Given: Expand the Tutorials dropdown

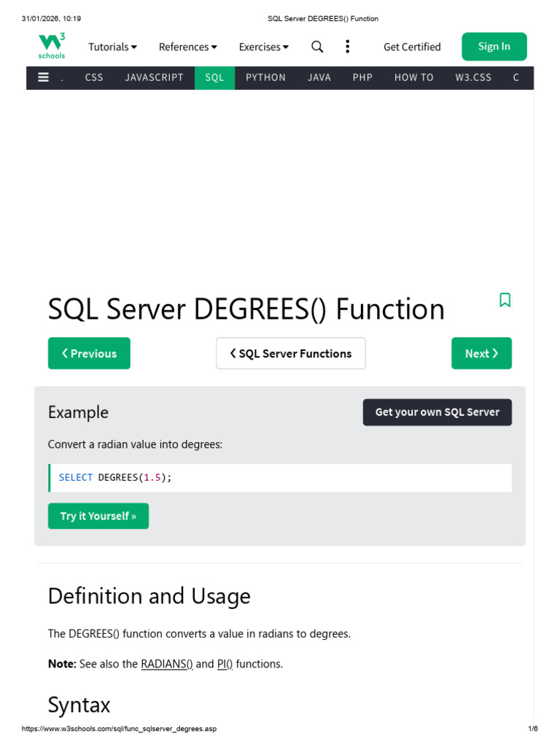Looking at the screenshot, I should [x=112, y=47].
